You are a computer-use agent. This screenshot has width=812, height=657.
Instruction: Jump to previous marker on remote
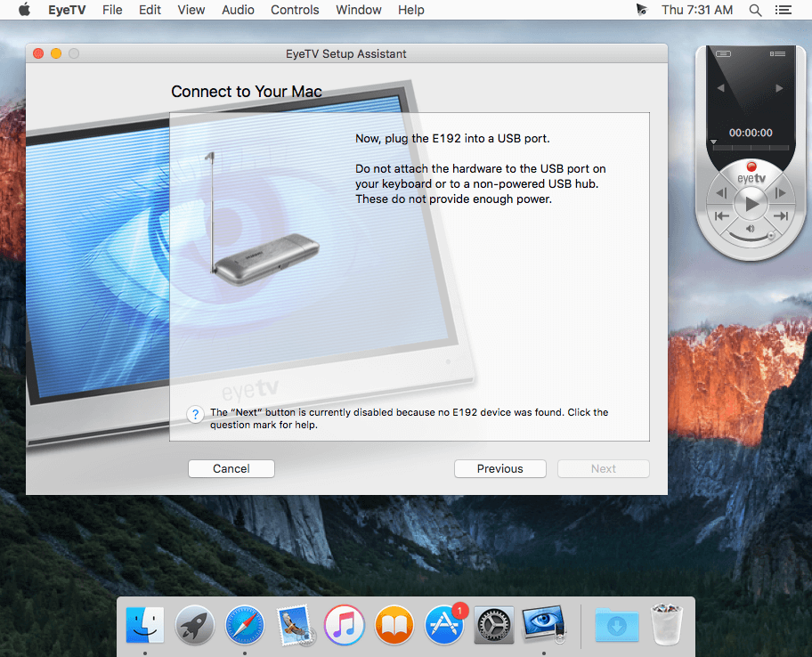pyautogui.click(x=721, y=216)
